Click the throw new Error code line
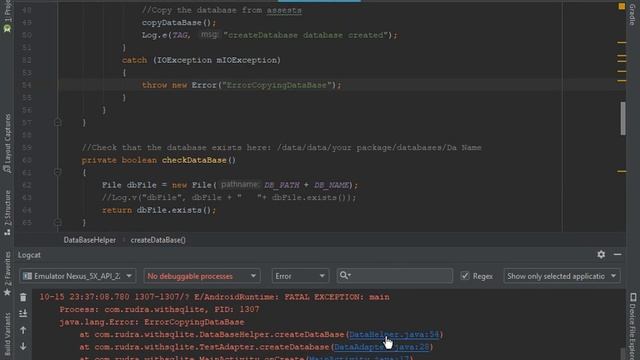Screen dimensions: 640x360 (241, 85)
